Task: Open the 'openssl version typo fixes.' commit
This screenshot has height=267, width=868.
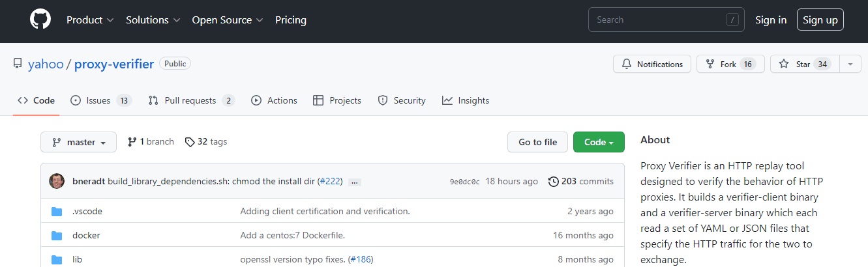Action: [x=293, y=259]
